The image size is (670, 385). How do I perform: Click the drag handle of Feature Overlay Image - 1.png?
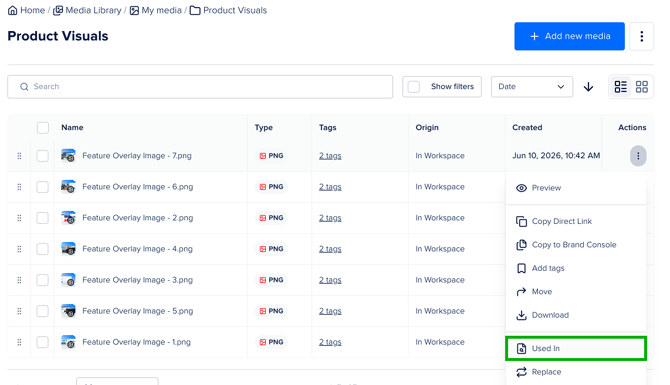click(x=19, y=342)
